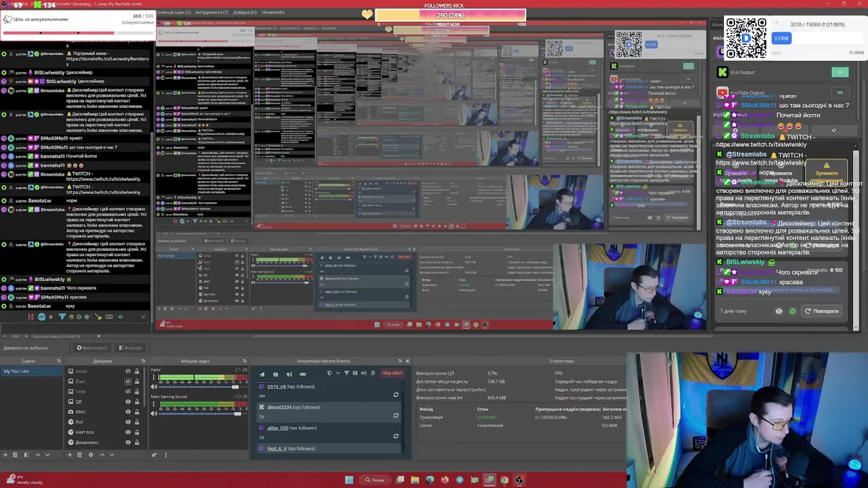The width and height of the screenshot is (868, 488).
Task: Open Ned_A_V follower link
Action: coord(277,449)
